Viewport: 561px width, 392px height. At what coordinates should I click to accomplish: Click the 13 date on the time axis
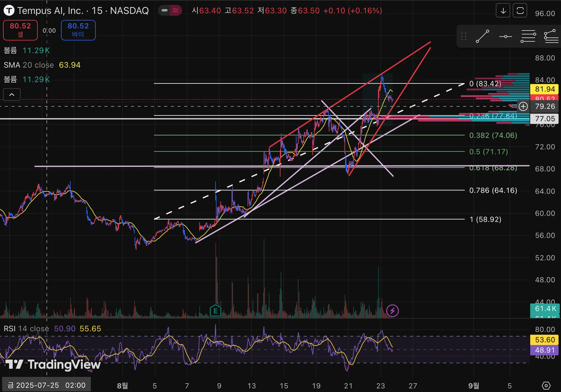(251, 386)
